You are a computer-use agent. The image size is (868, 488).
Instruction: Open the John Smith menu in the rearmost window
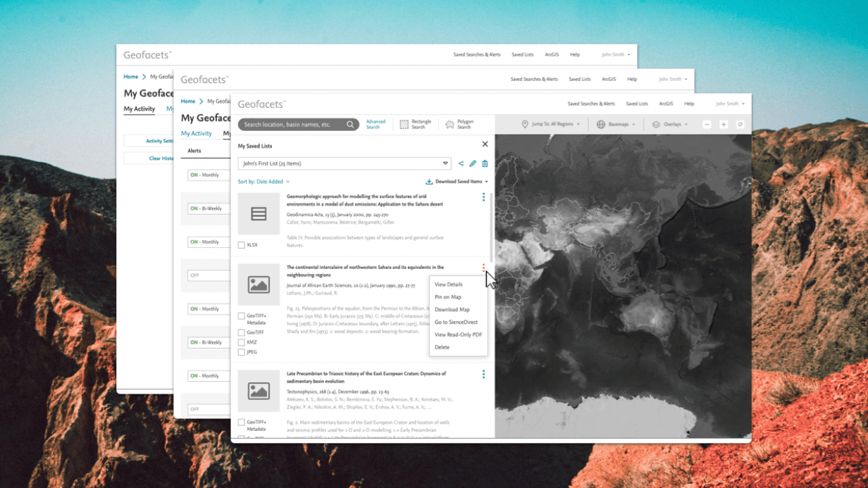pyautogui.click(x=616, y=54)
